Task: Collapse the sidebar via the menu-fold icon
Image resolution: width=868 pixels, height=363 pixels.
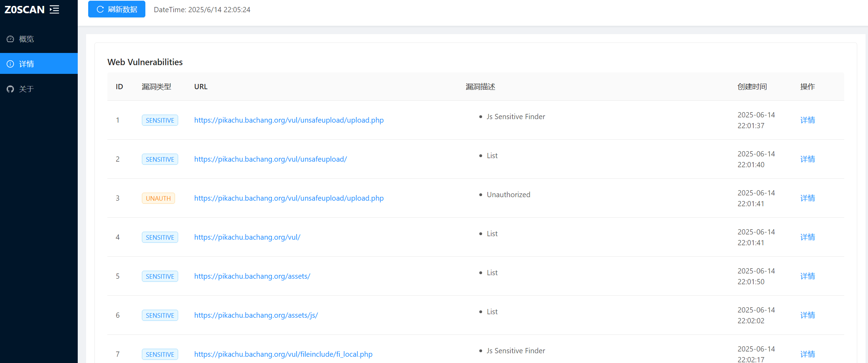Action: tap(54, 9)
